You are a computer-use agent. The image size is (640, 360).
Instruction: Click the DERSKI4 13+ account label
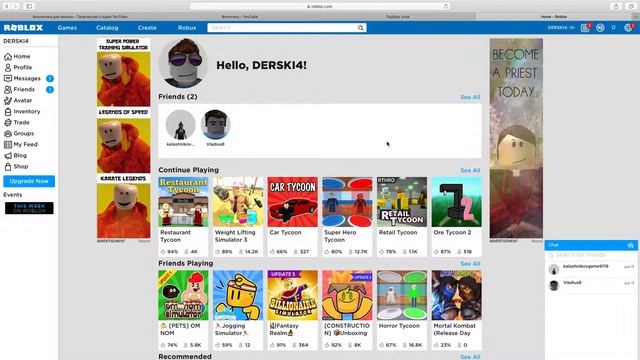click(561, 28)
